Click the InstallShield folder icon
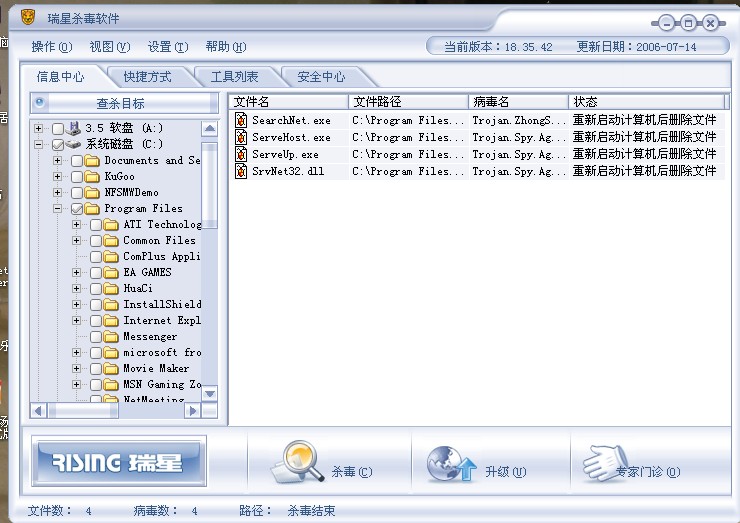The height and width of the screenshot is (523, 740). [x=111, y=305]
